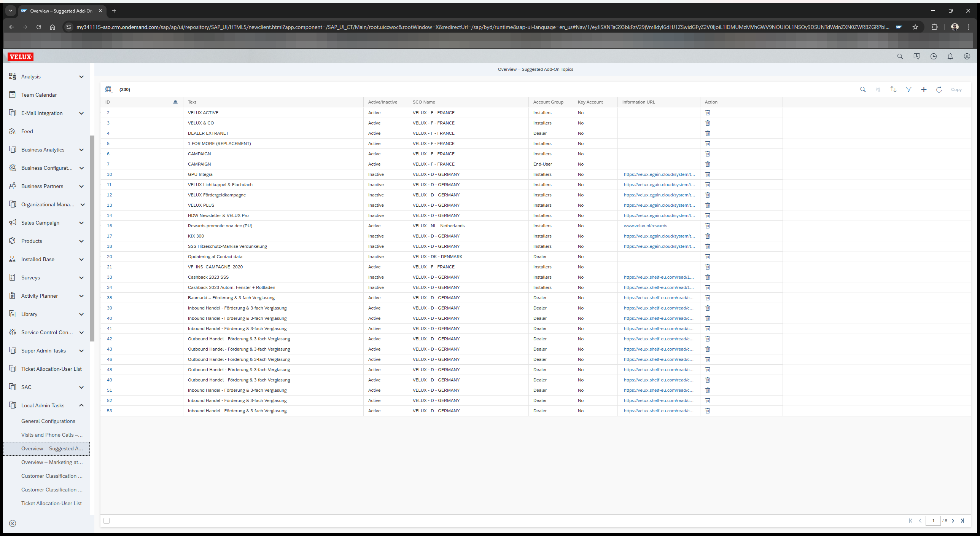The height and width of the screenshot is (536, 980).
Task: Open browser extensions puzzle icon
Action: tap(934, 27)
